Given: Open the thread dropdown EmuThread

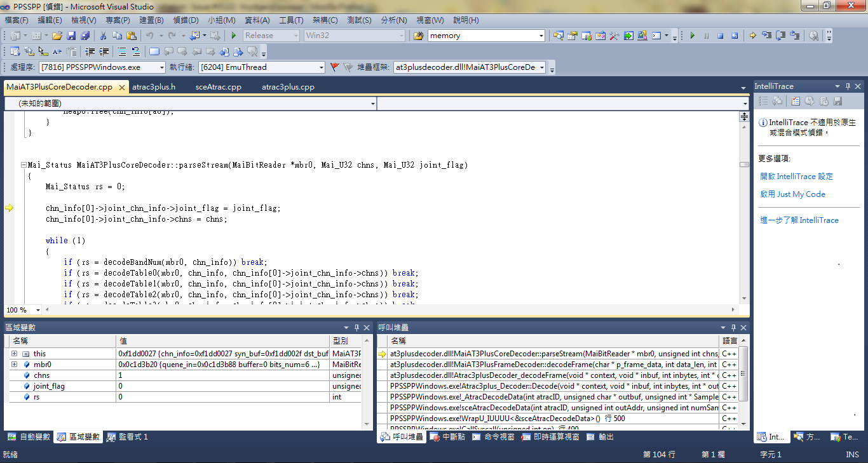Looking at the screenshot, I should pyautogui.click(x=321, y=67).
